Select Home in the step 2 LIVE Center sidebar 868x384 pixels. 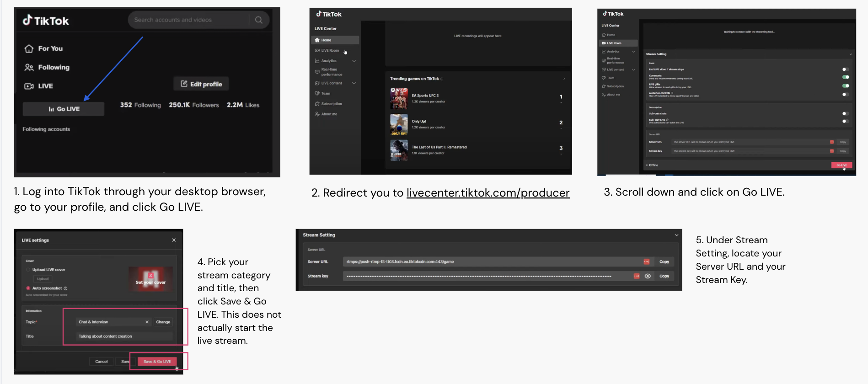(335, 40)
